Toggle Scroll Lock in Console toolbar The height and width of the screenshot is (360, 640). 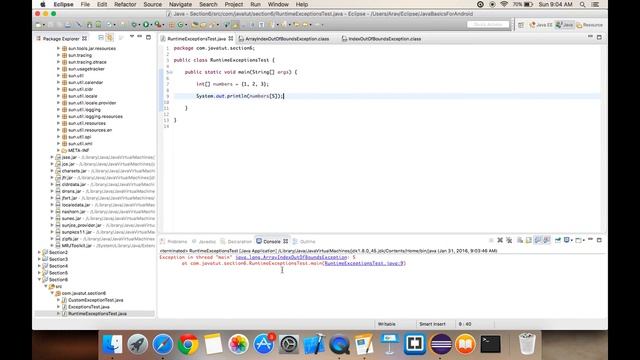(x=529, y=240)
